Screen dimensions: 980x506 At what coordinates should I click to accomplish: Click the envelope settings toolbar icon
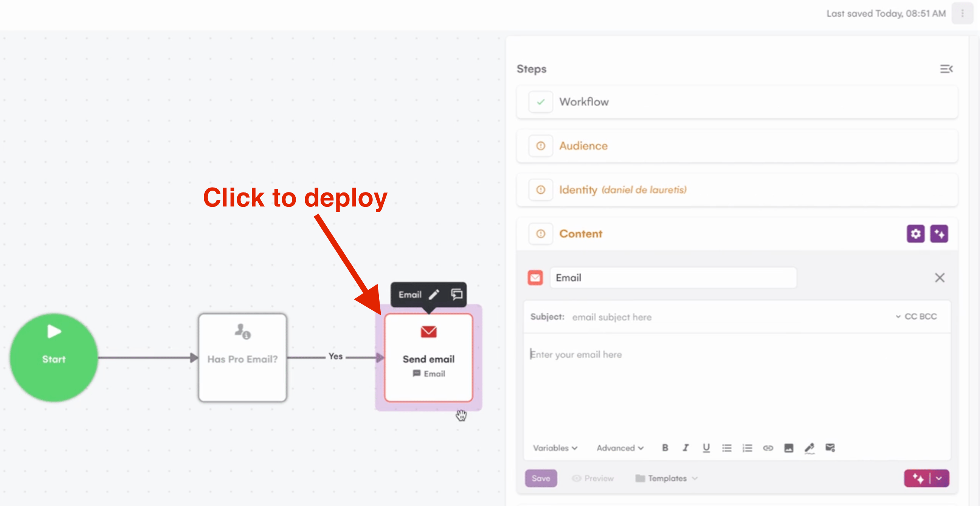[x=830, y=448]
